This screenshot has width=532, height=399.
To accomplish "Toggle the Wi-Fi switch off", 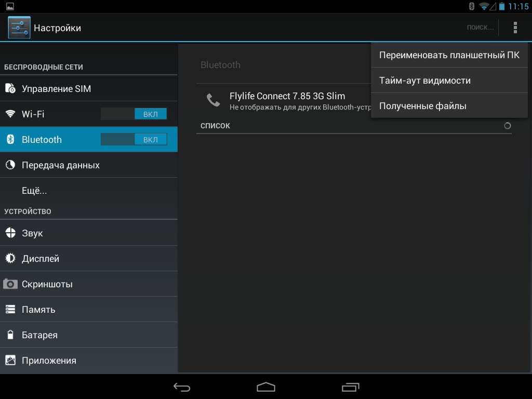I will pyautogui.click(x=134, y=114).
